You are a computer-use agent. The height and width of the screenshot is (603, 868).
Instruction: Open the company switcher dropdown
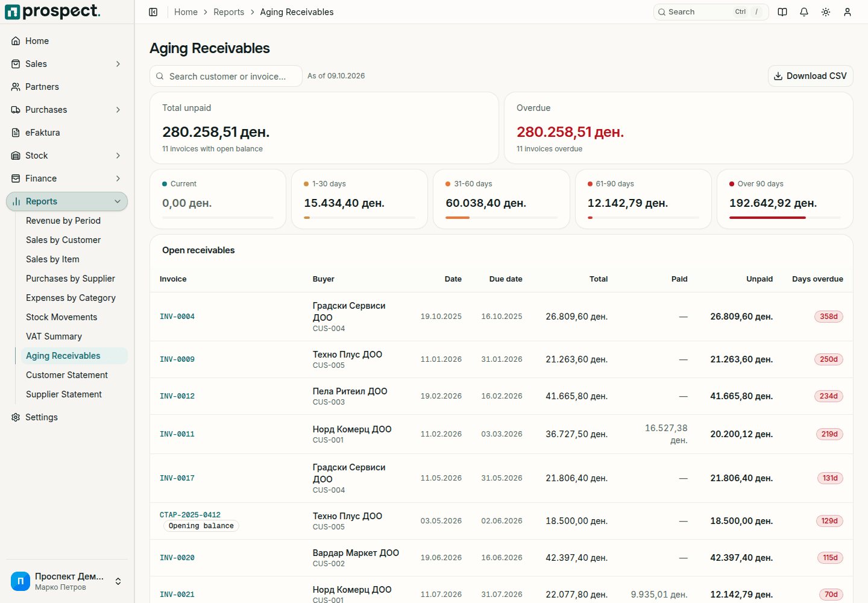tap(67, 581)
